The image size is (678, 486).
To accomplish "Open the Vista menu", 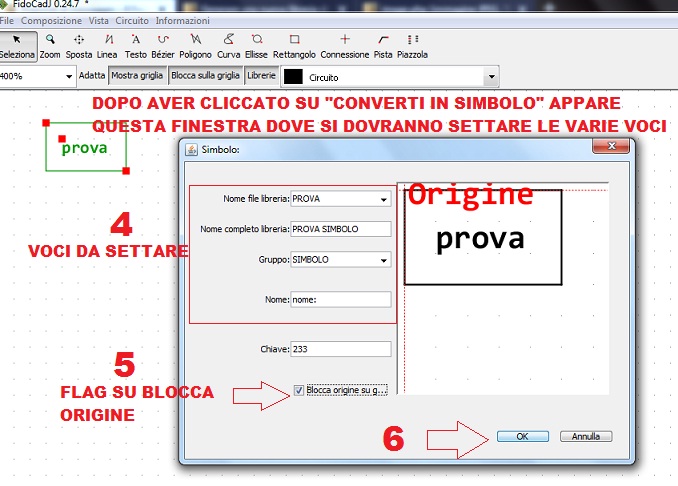I will pyautogui.click(x=99, y=20).
